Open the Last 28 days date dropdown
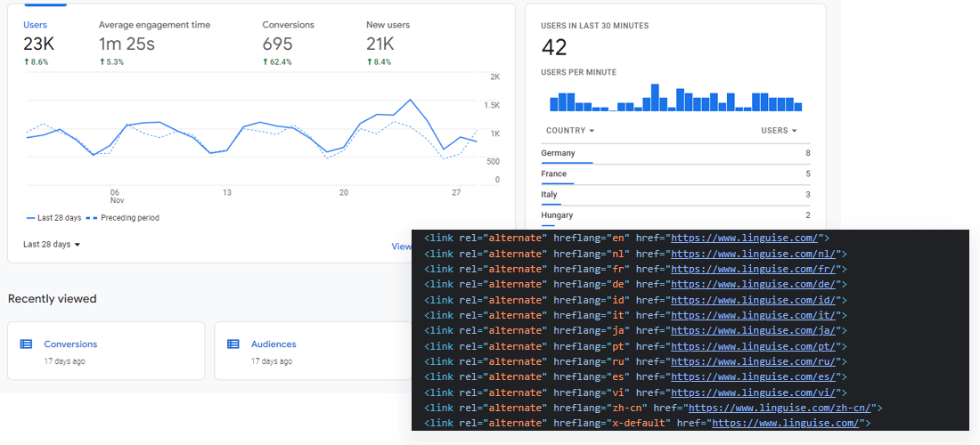 52,244
